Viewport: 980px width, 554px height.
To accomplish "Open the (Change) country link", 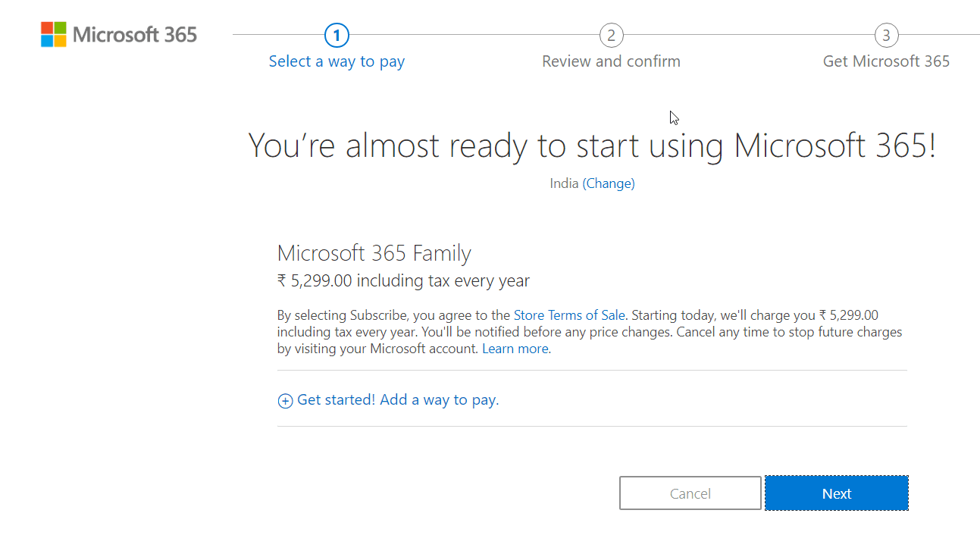I will [x=609, y=183].
